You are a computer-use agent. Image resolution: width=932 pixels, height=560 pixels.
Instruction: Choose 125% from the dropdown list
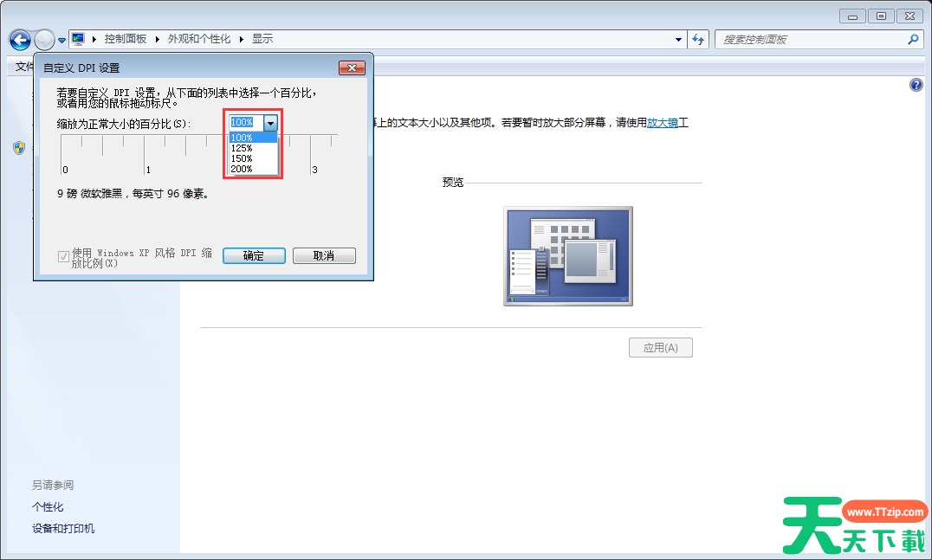click(x=253, y=148)
